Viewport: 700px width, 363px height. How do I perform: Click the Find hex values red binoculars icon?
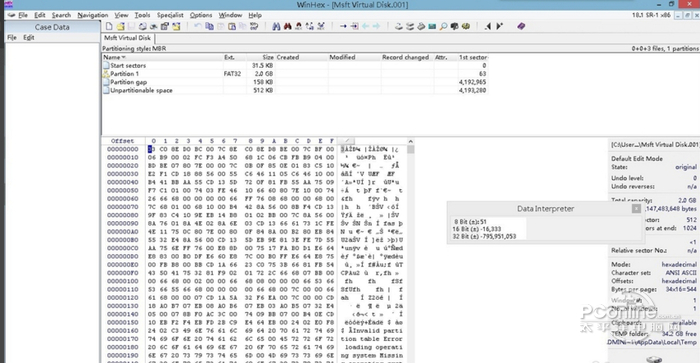tap(288, 26)
